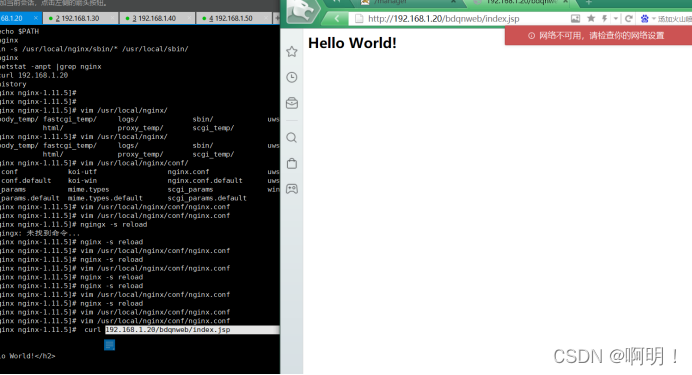Click the sidebar magnifier search icon
This screenshot has height=375, width=692.
click(x=292, y=138)
